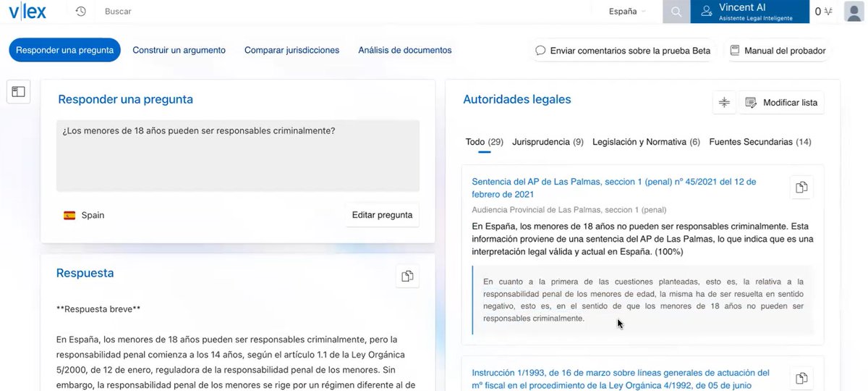Select Responder una pregunta tab
Image resolution: width=868 pixels, height=391 pixels.
65,51
